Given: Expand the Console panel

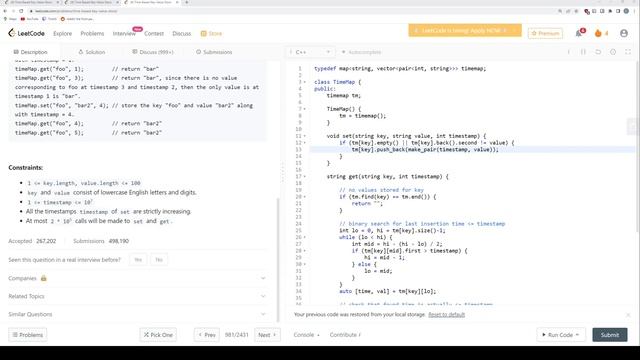Looking at the screenshot, I should (x=307, y=335).
